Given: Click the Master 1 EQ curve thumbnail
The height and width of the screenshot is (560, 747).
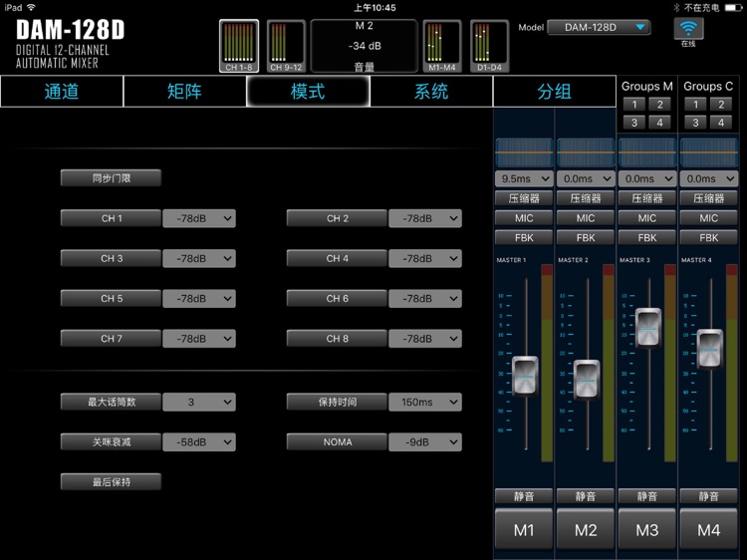Looking at the screenshot, I should pyautogui.click(x=524, y=152).
